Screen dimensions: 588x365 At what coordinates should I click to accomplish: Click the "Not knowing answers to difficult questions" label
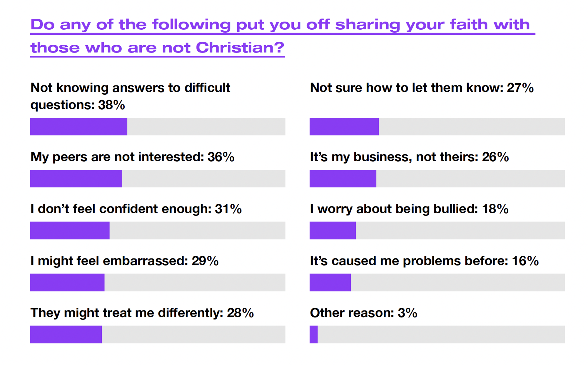pyautogui.click(x=130, y=96)
